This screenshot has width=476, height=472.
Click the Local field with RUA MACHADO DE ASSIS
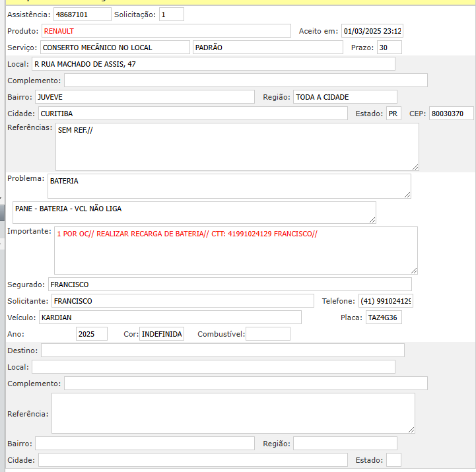(213, 64)
